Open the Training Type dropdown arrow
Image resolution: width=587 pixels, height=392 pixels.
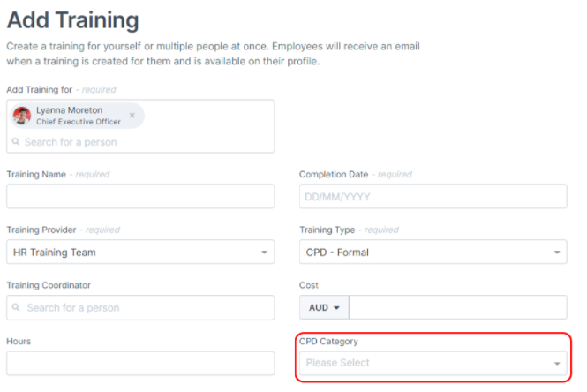click(x=557, y=253)
